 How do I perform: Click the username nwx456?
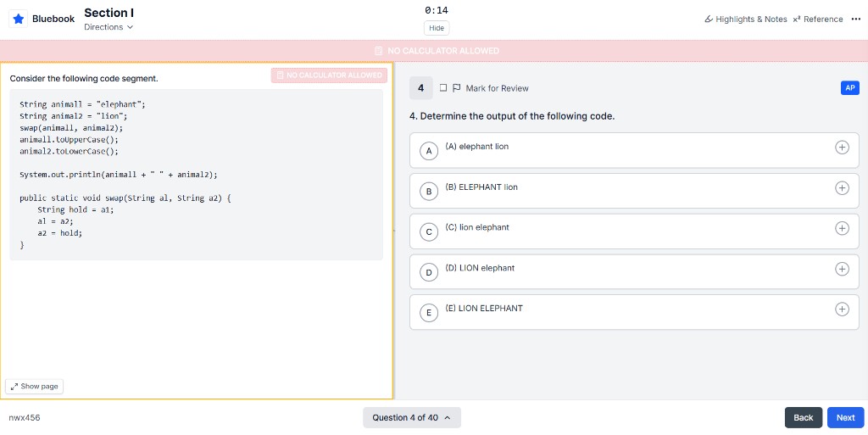coord(25,417)
